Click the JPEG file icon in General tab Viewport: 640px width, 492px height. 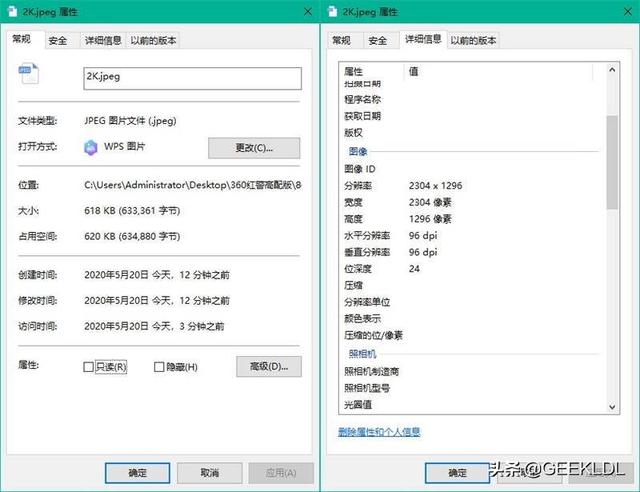pyautogui.click(x=29, y=76)
